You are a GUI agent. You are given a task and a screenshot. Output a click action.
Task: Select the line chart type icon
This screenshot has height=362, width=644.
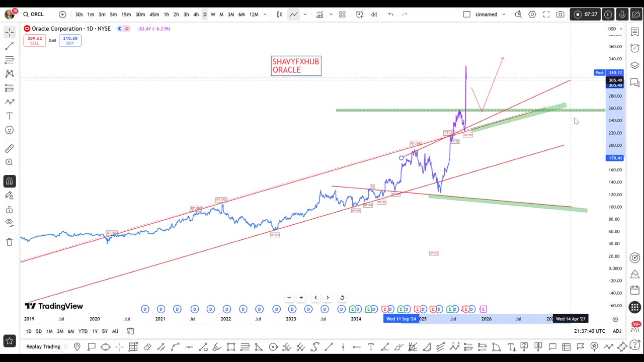293,14
